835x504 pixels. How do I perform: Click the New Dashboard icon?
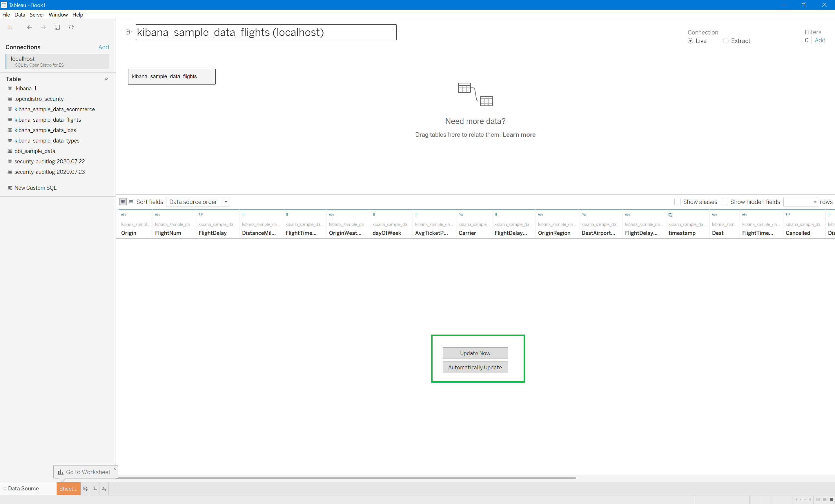(x=95, y=488)
